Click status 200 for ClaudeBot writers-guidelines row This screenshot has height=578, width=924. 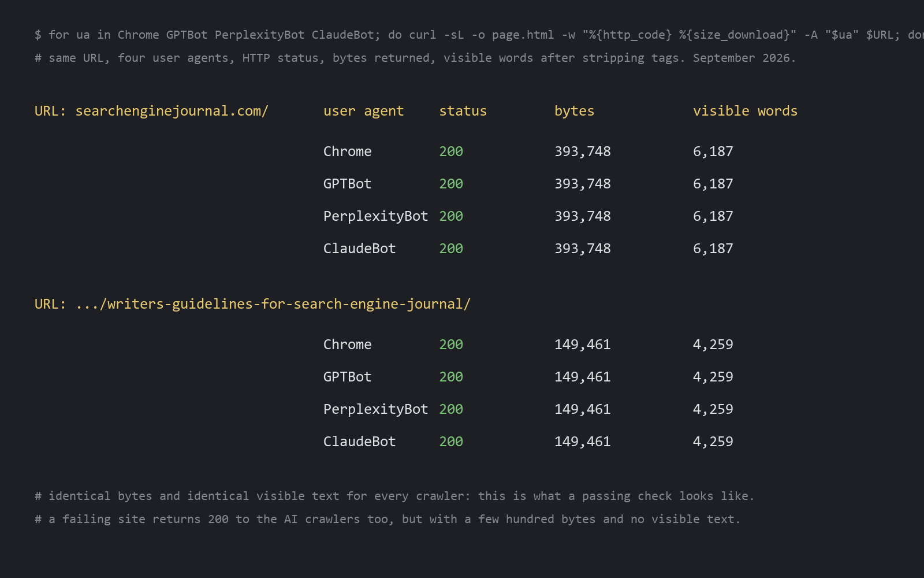click(451, 442)
